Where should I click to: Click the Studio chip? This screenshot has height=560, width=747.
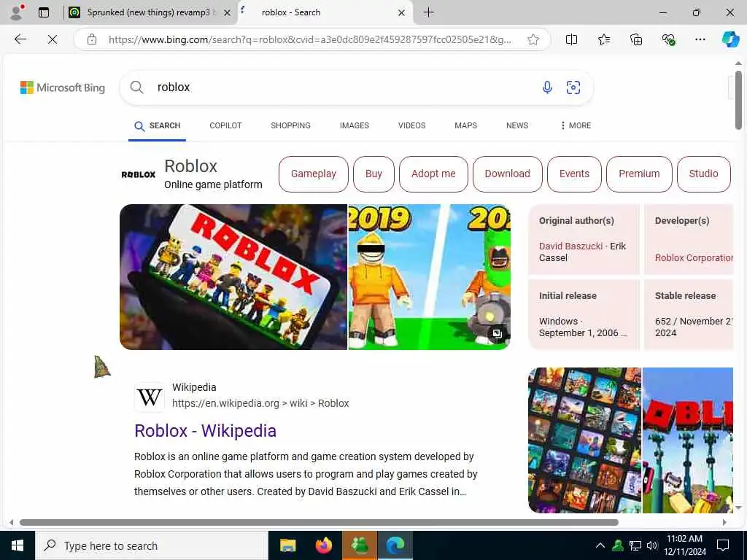pos(703,174)
